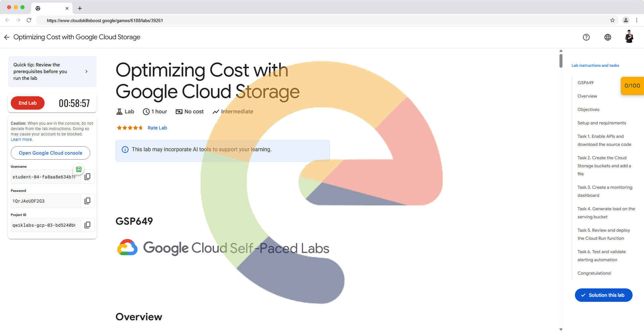Click Open Google Cloud console
Image resolution: width=644 pixels, height=332 pixels.
click(50, 153)
